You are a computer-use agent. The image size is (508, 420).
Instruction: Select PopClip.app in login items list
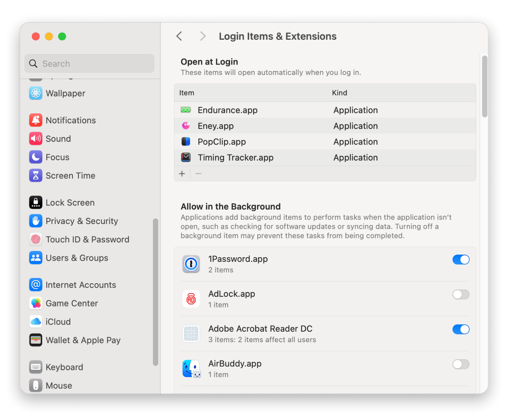(222, 142)
